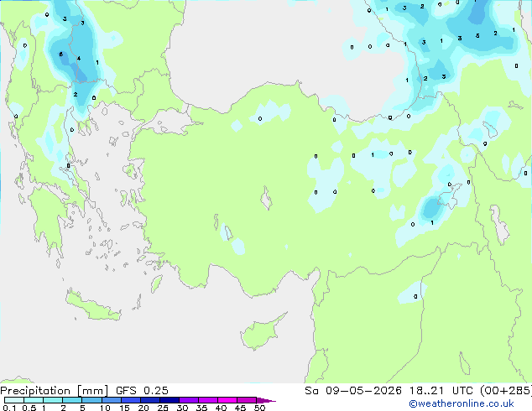Click the '25' legend scale label
The width and height of the screenshot is (532, 411).
(163, 408)
